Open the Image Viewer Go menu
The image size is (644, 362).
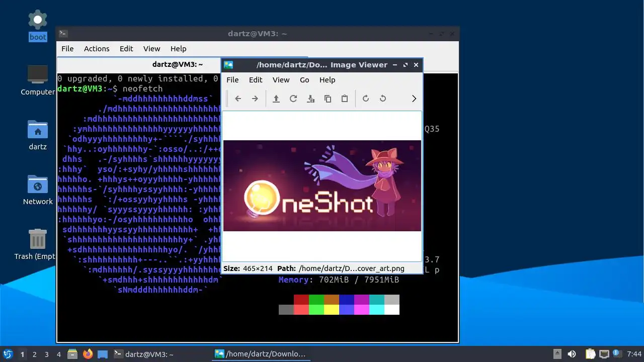tap(304, 80)
